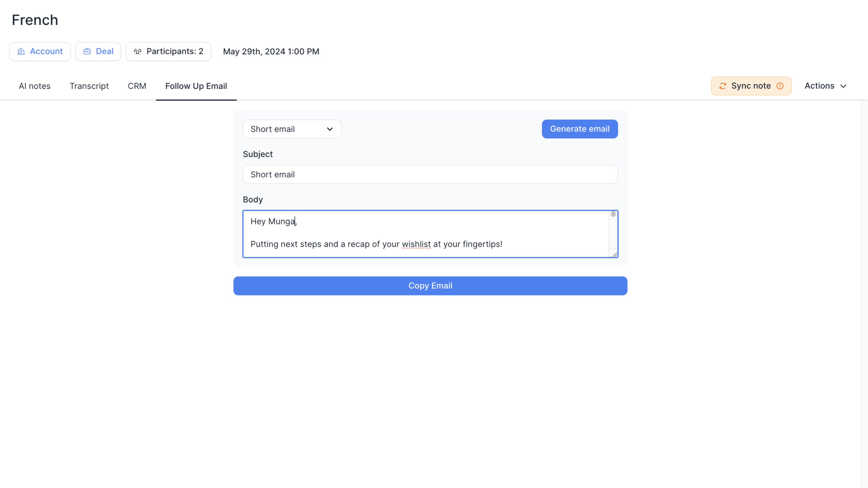Open the Participants: 2 button
868x488 pixels.
click(x=168, y=52)
